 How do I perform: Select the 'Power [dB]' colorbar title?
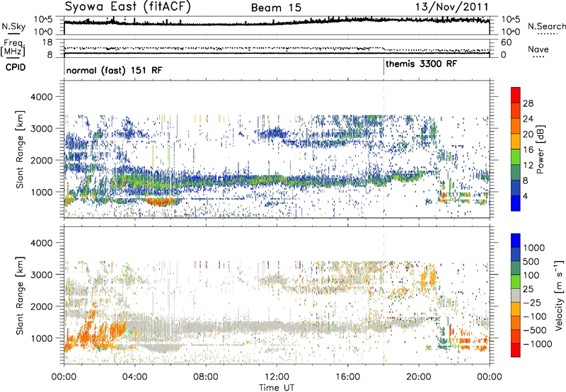(x=541, y=149)
